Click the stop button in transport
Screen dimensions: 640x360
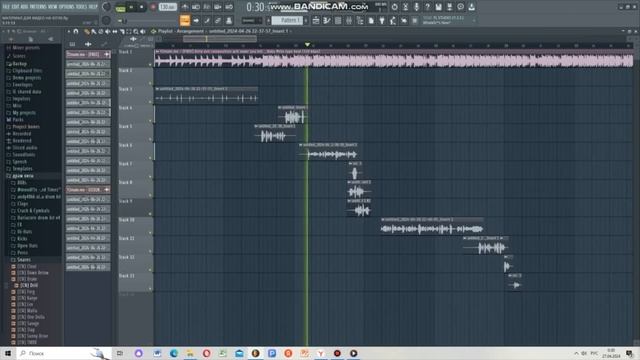point(142,7)
